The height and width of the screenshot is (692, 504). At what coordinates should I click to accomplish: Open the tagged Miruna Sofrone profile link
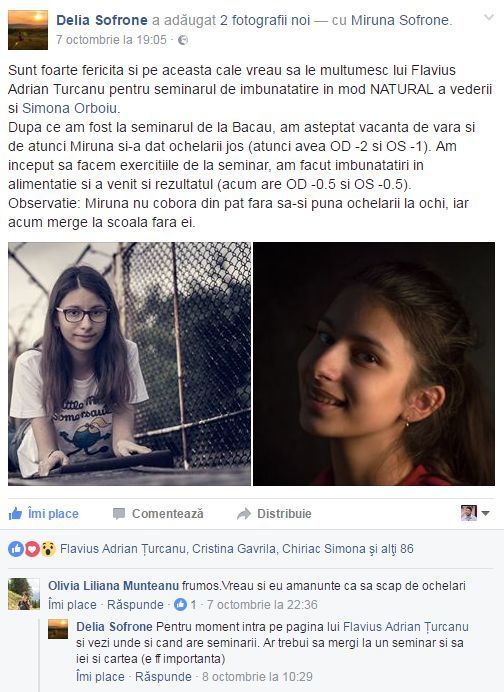tap(400, 20)
